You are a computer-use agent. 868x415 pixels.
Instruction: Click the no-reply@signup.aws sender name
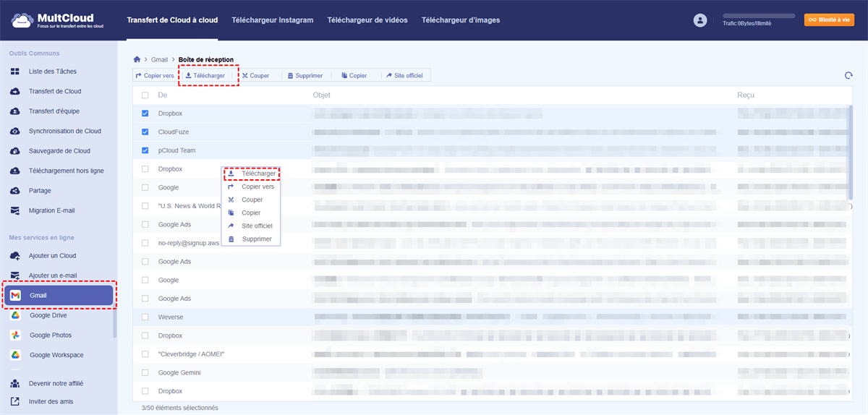[189, 243]
